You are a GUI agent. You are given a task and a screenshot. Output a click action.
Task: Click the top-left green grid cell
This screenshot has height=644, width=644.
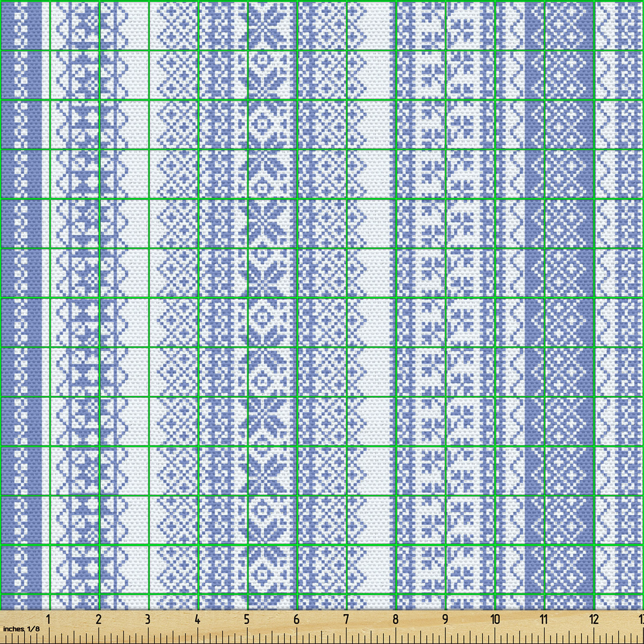pyautogui.click(x=25, y=26)
